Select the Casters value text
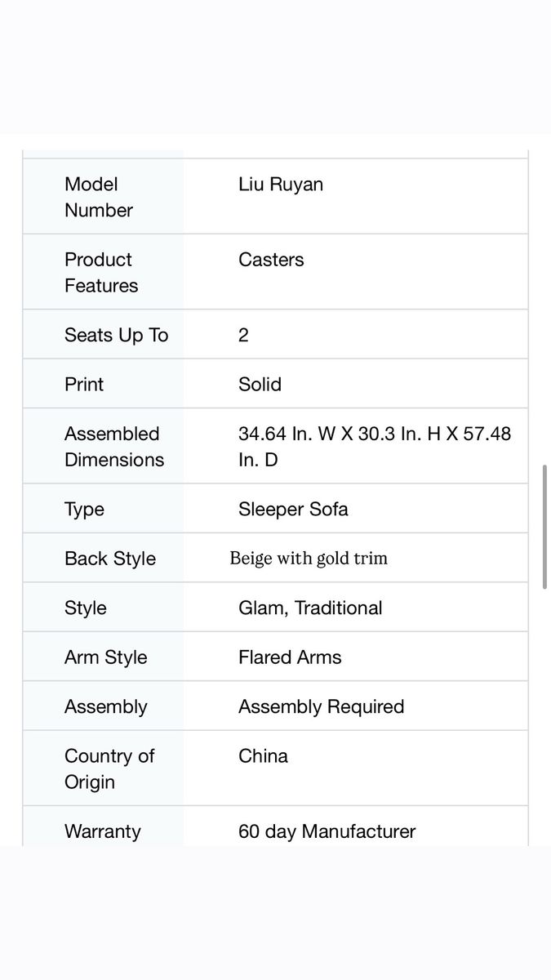The width and height of the screenshot is (551, 980). pos(271,260)
